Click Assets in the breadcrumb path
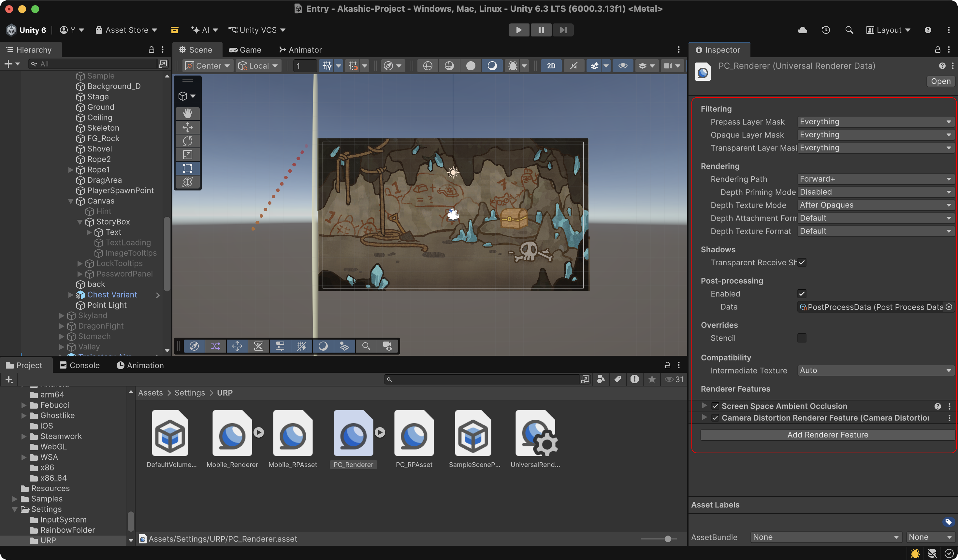The height and width of the screenshot is (560, 958). click(x=151, y=393)
